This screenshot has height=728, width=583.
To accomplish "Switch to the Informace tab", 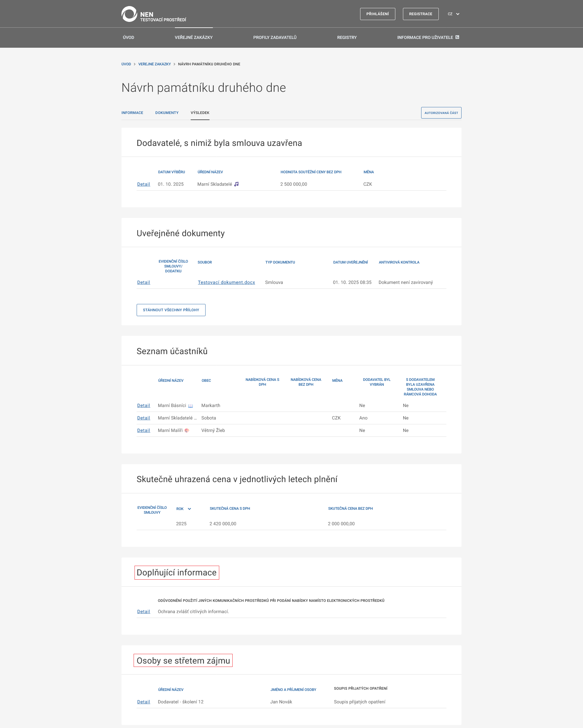I will pos(132,113).
